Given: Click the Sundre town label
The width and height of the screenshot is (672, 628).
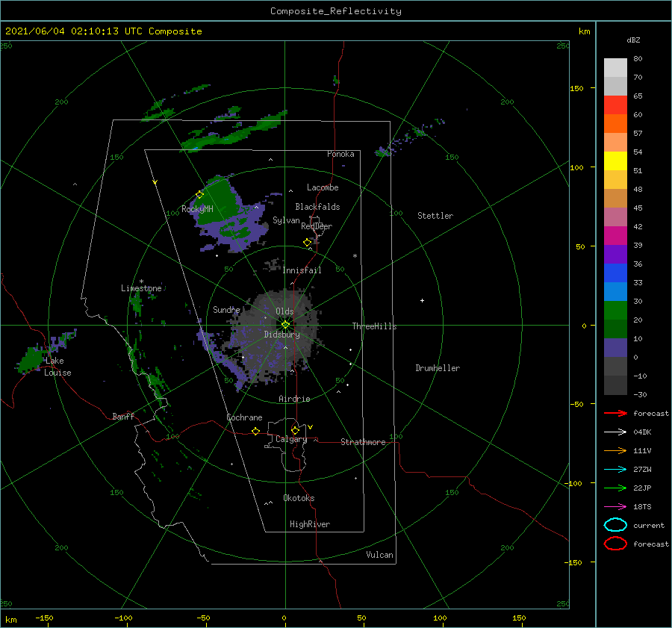Looking at the screenshot, I should point(226,309).
